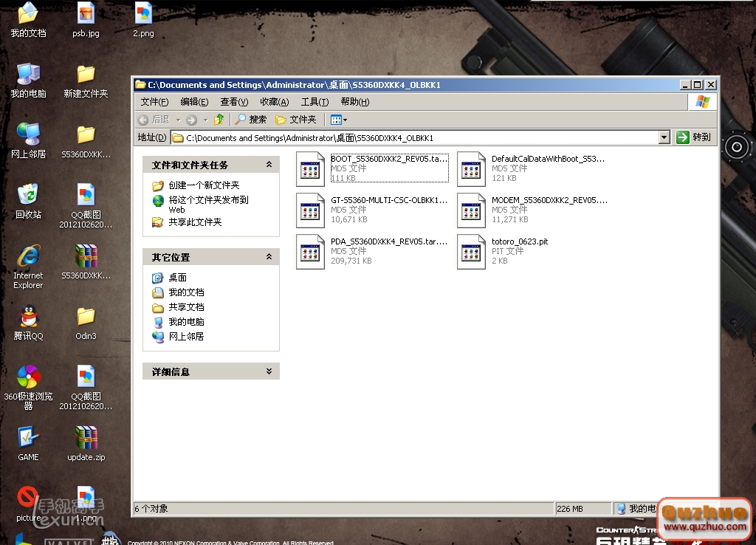The width and height of the screenshot is (756, 545).
Task: Click the 6 个对象 status text
Action: [151, 508]
